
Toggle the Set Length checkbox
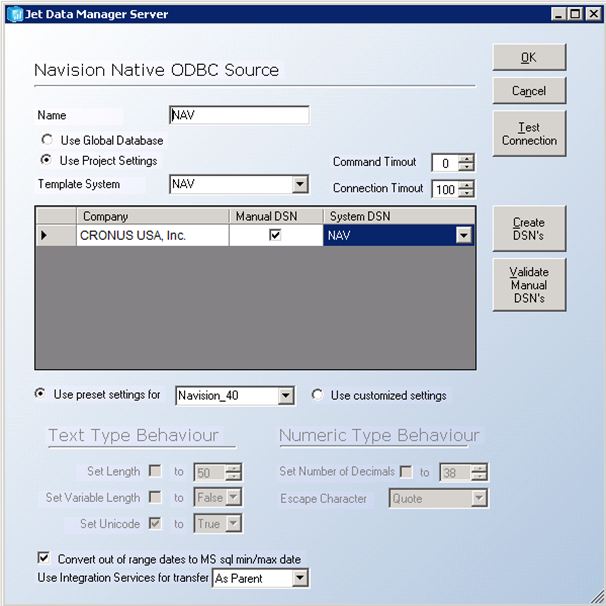155,471
